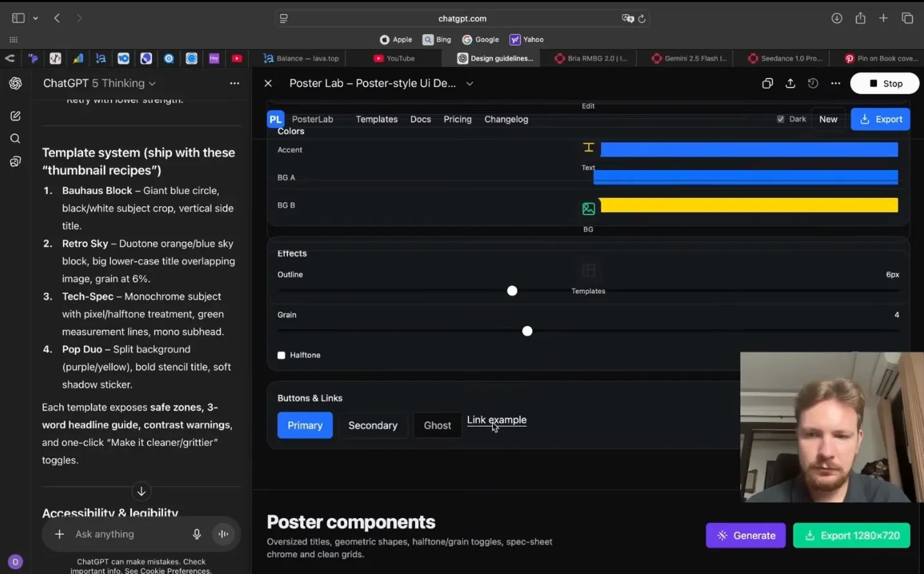Screen dimensions: 924x574
Task: Click the microphone dictation icon
Action: point(197,534)
